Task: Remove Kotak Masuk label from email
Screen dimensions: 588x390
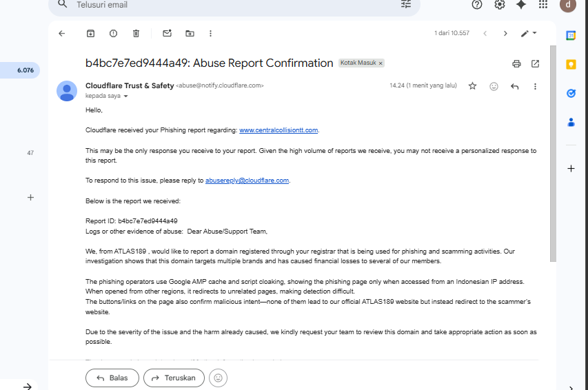Action: (x=381, y=63)
